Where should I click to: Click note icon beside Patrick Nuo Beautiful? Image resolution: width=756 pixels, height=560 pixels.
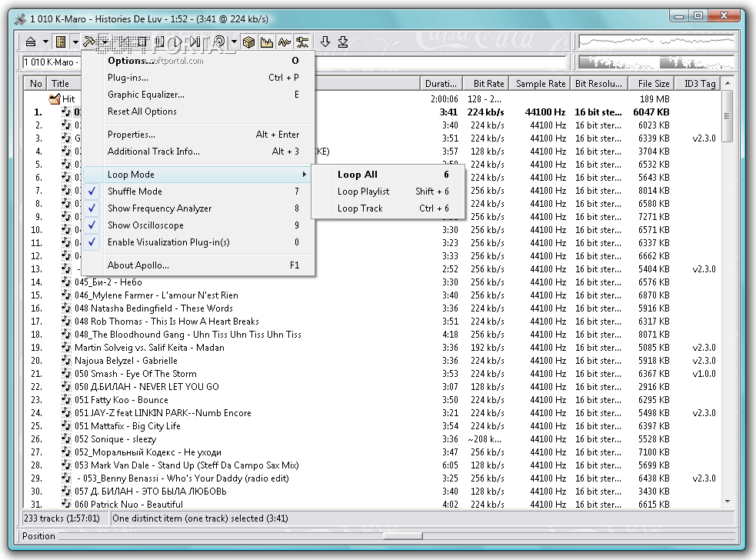66,504
